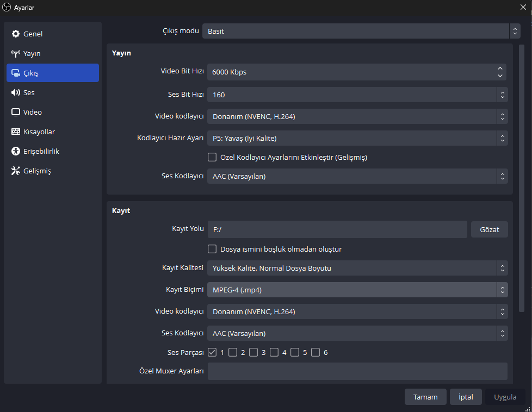The image size is (532, 412).
Task: Click the Kısayollar keyboard icon
Action: (16, 132)
